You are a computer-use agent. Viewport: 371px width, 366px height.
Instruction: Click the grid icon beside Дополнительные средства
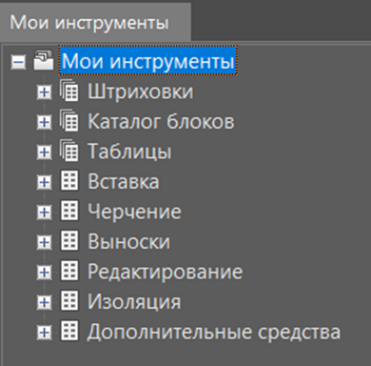(x=70, y=331)
